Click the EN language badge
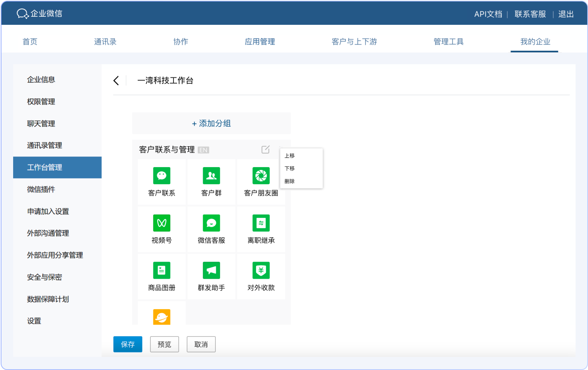The width and height of the screenshot is (588, 370). (x=203, y=150)
